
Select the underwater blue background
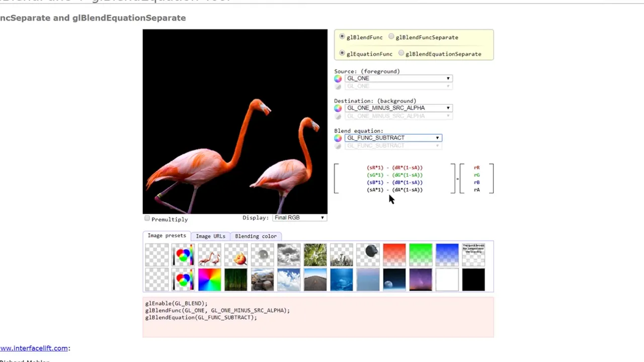[x=342, y=280]
